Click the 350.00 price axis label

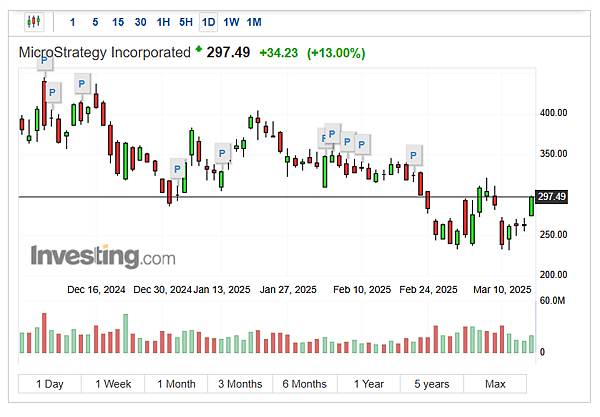click(553, 154)
